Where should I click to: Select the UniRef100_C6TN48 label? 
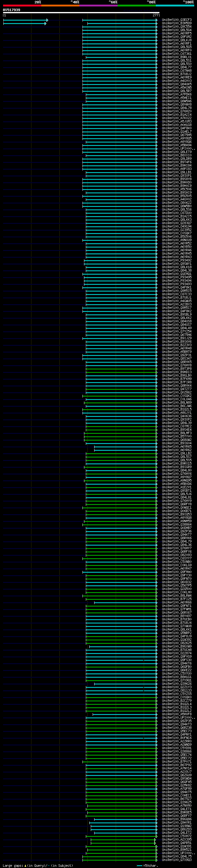[x=177, y=71]
